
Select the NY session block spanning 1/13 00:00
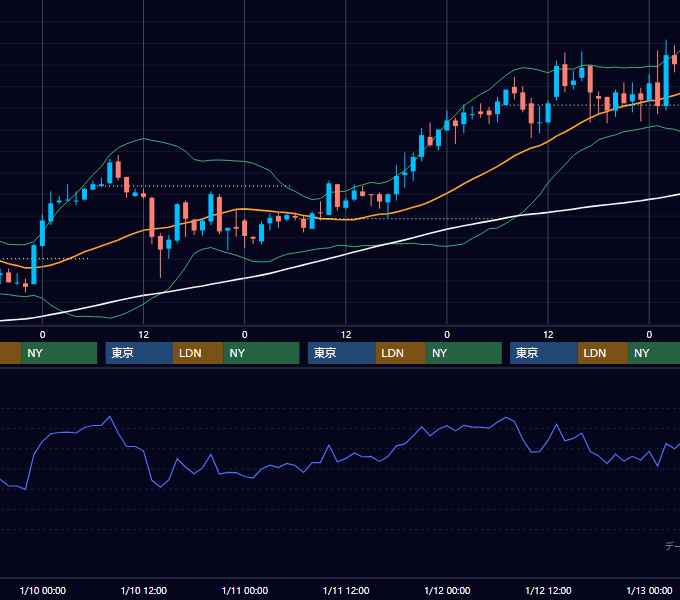pyautogui.click(x=654, y=353)
